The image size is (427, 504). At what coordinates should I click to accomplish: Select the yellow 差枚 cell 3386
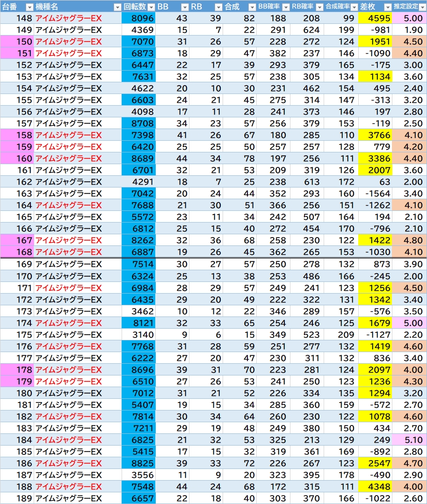[x=375, y=158]
